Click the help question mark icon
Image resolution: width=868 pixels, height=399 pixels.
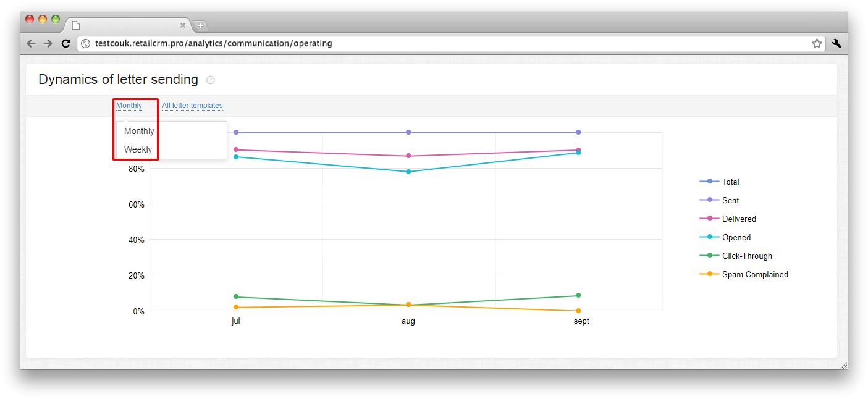point(210,80)
